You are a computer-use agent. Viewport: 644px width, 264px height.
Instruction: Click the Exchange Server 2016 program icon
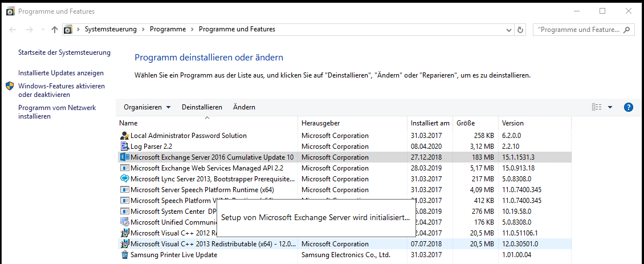125,157
